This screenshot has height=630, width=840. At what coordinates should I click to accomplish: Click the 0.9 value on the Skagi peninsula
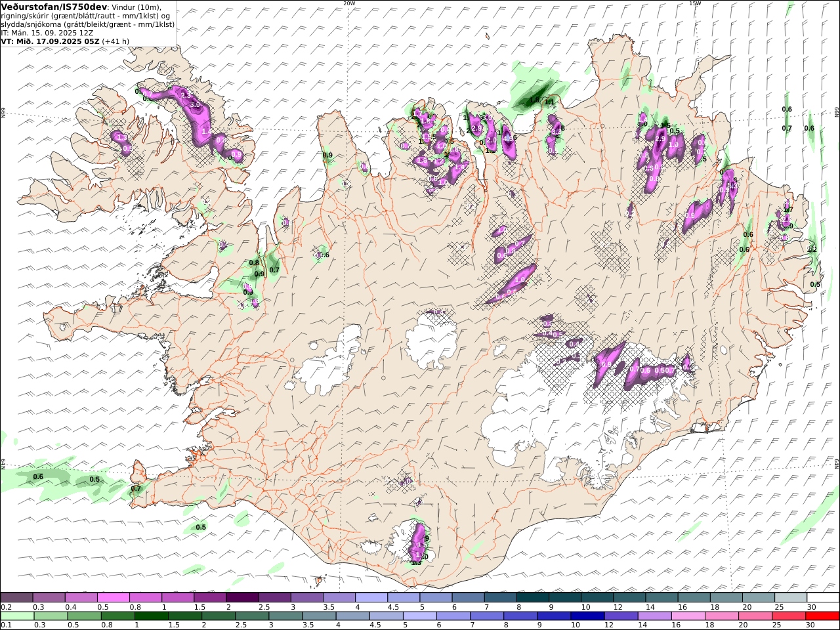328,156
